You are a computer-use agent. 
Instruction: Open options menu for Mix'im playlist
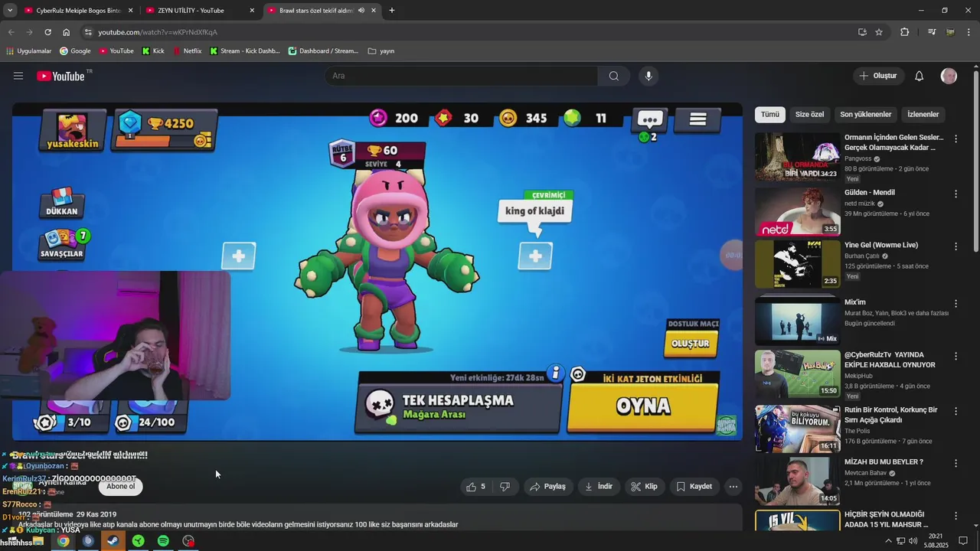click(955, 304)
